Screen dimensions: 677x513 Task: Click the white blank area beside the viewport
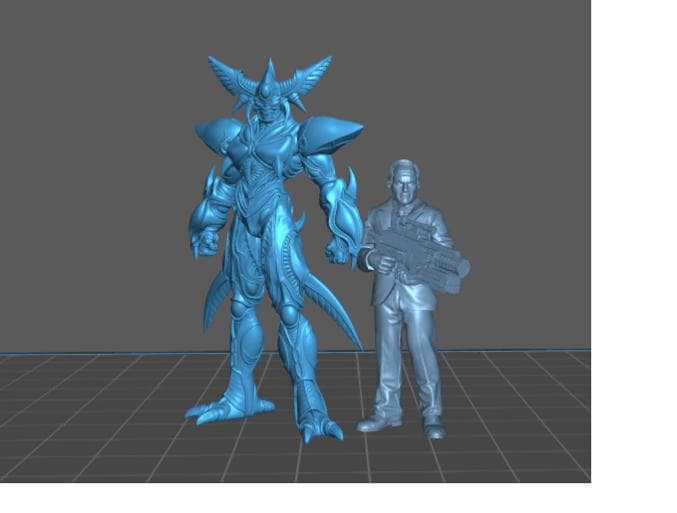point(634,250)
